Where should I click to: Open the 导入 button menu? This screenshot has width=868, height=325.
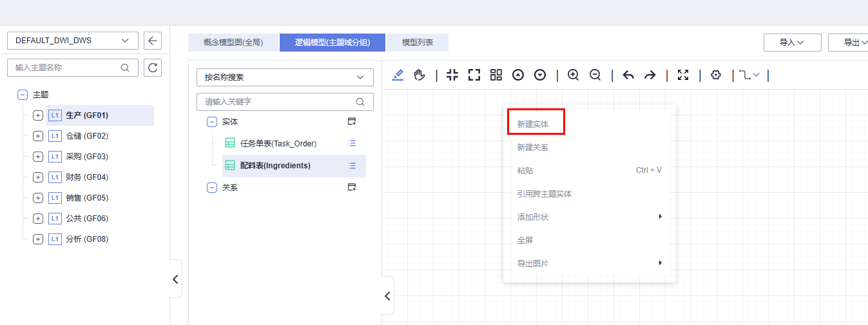[x=792, y=43]
